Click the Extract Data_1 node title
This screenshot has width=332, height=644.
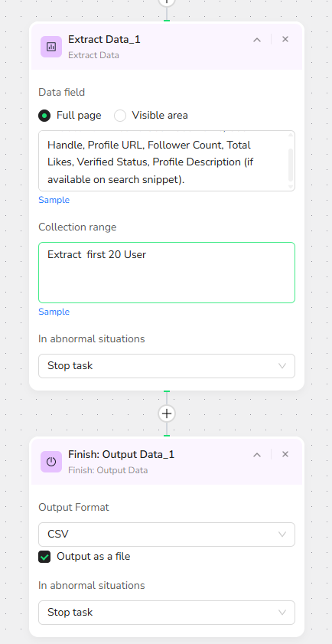point(104,39)
